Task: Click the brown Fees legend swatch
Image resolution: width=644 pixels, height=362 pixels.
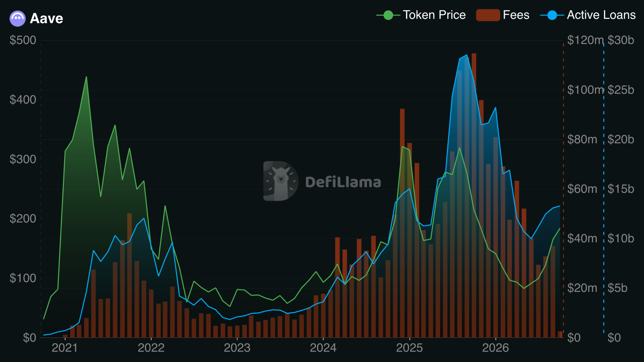Action: [x=488, y=15]
